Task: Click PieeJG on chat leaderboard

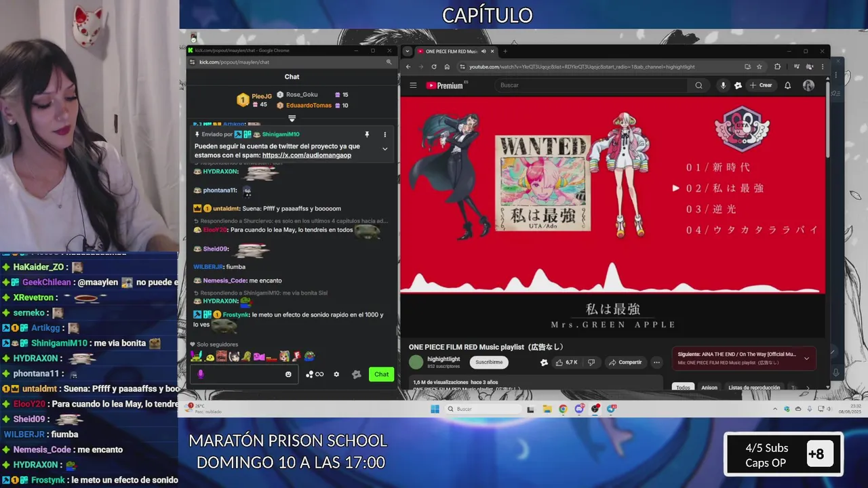Action: coord(262,96)
